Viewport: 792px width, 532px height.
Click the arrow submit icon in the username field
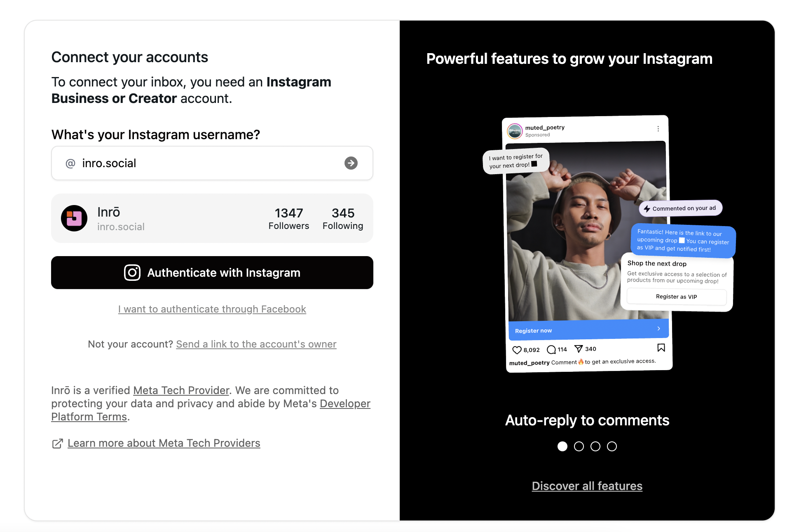(x=351, y=163)
